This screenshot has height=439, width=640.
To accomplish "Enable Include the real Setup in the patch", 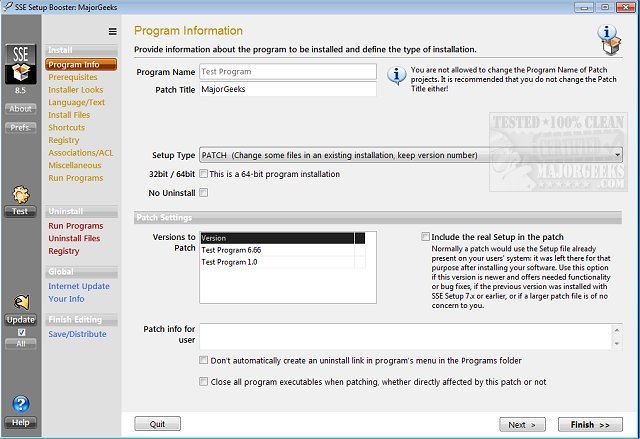I will pyautogui.click(x=425, y=237).
